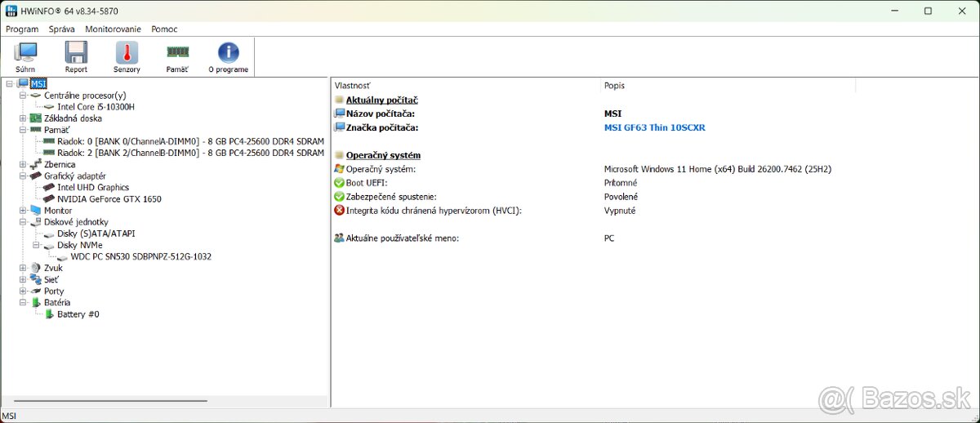Click the network icon beside Sieť
Viewport: 980px width, 423px height.
[36, 279]
